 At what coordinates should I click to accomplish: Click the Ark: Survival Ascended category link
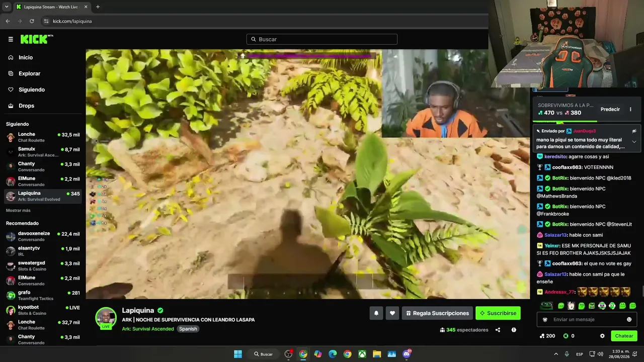tap(148, 329)
